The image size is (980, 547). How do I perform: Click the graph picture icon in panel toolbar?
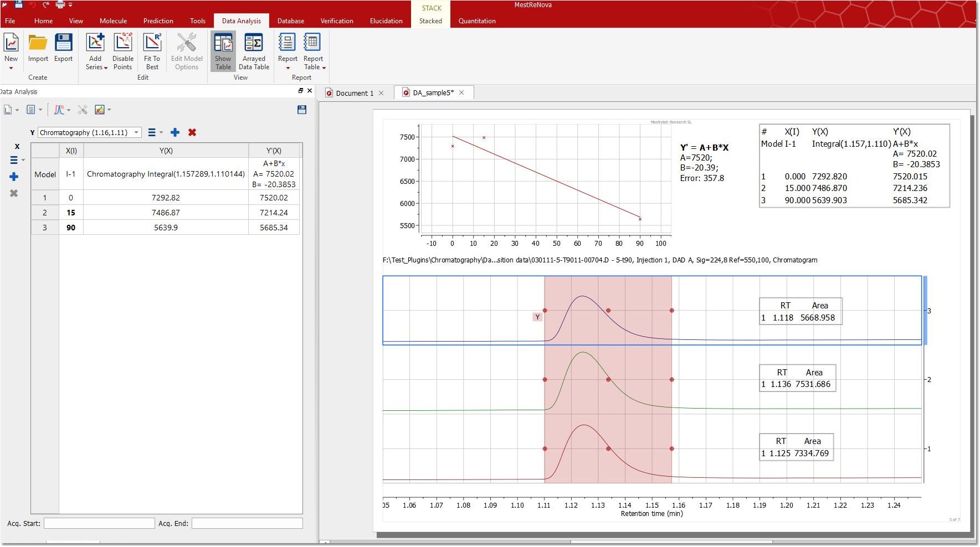(100, 110)
